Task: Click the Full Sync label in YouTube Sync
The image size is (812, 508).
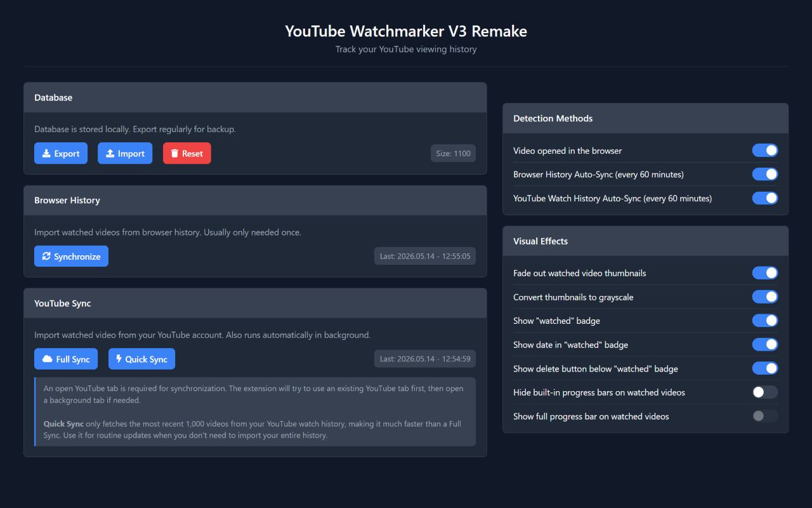Action: [73, 359]
